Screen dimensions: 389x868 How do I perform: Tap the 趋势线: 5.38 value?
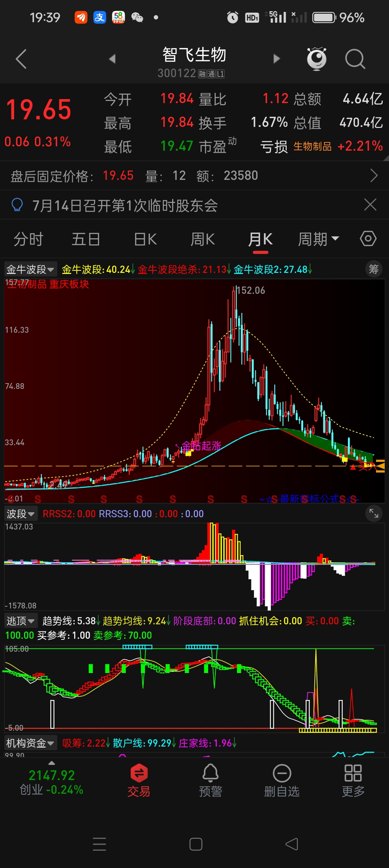(x=71, y=621)
